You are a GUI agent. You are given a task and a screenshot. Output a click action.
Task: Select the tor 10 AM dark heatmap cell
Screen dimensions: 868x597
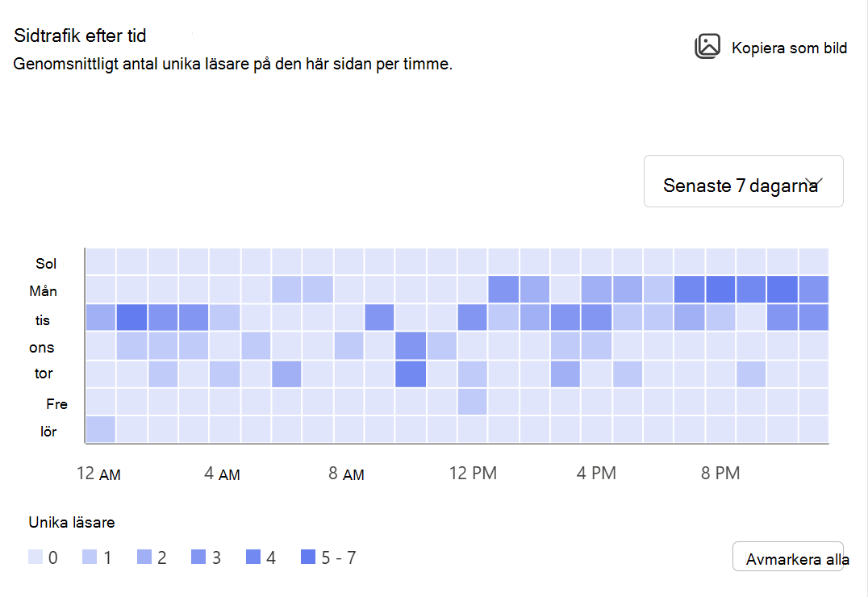pos(411,374)
